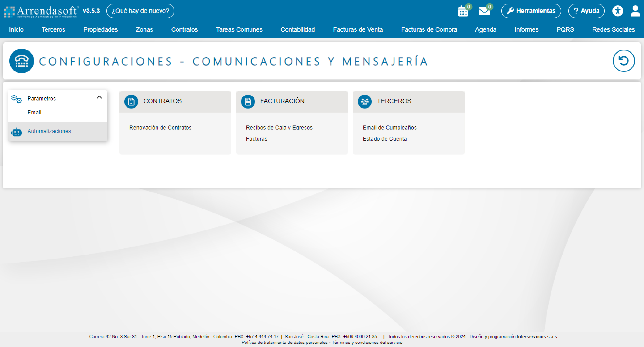Click the accessibility icon in the header
644x347 pixels.
coord(618,11)
